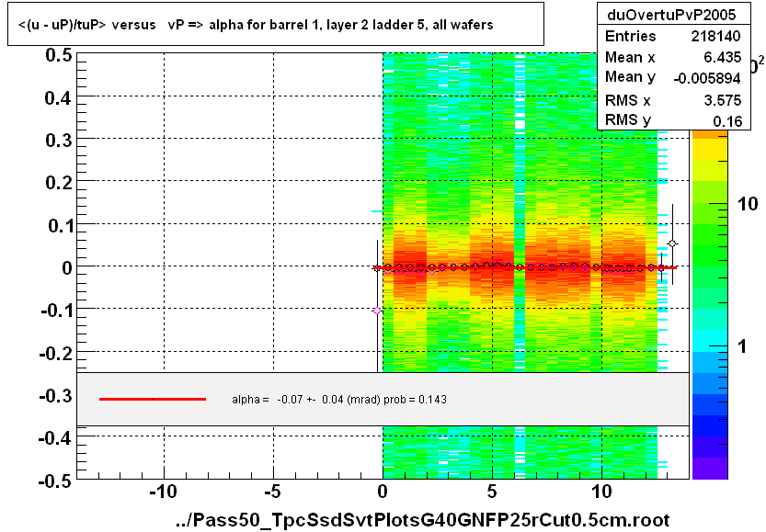Viewport: 766px width, 532px height.
Task: Click the red line sample in legend
Action: pos(153,400)
